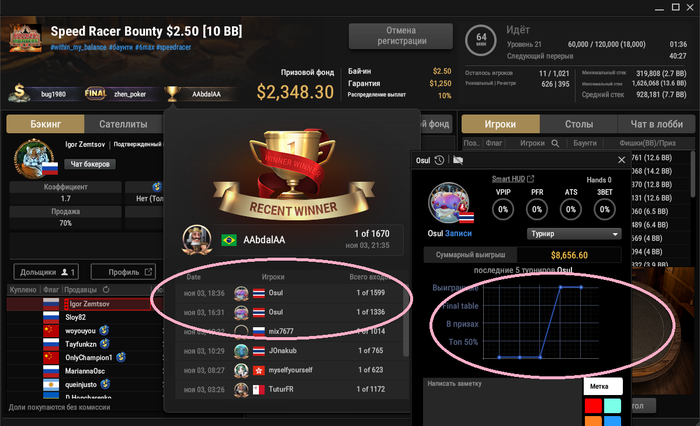Expand the Турнир dropdown

pos(574,234)
